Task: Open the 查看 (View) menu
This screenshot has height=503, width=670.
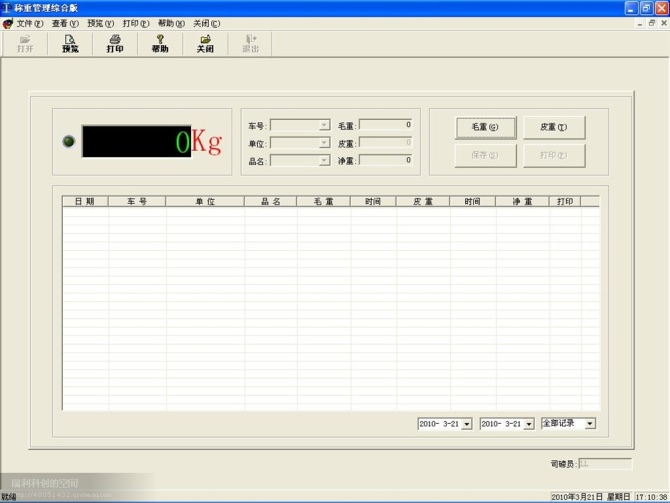Action: 65,23
